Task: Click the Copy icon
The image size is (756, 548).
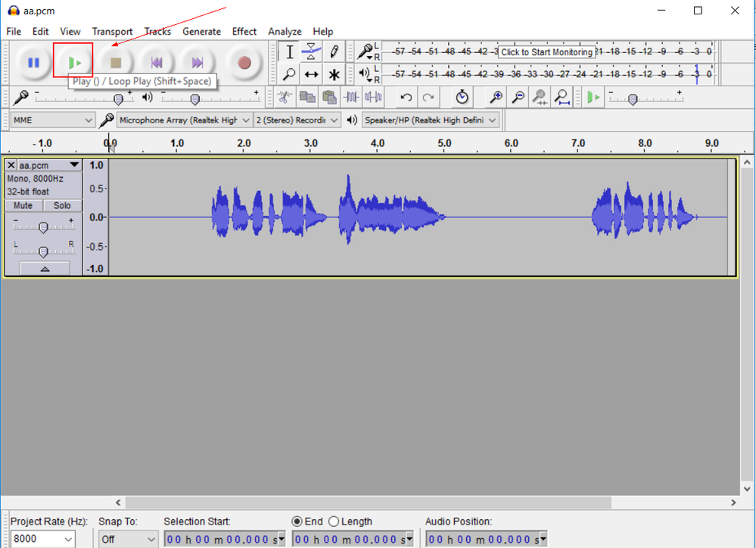Action: pyautogui.click(x=307, y=98)
